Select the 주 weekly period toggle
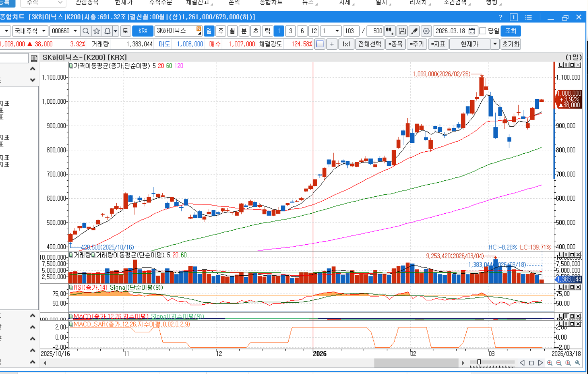 pos(221,31)
